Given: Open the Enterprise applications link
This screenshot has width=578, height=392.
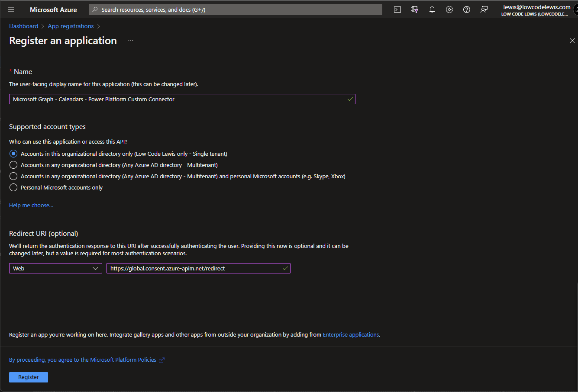Looking at the screenshot, I should [x=351, y=334].
